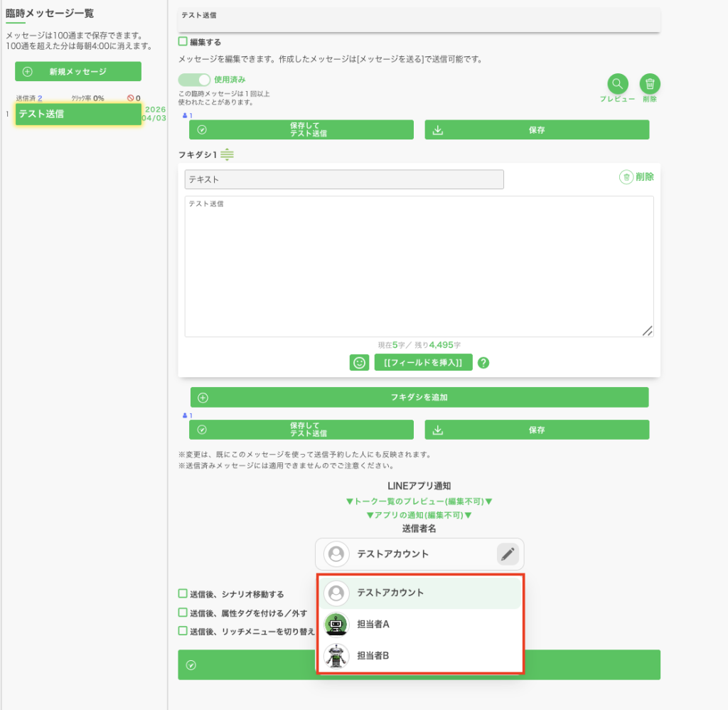Click the magnifier preview icon
The width and height of the screenshot is (728, 710).
[617, 85]
